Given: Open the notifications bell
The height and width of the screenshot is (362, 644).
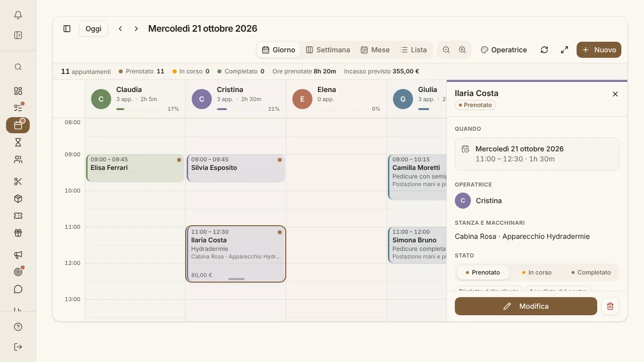Looking at the screenshot, I should click(x=18, y=15).
